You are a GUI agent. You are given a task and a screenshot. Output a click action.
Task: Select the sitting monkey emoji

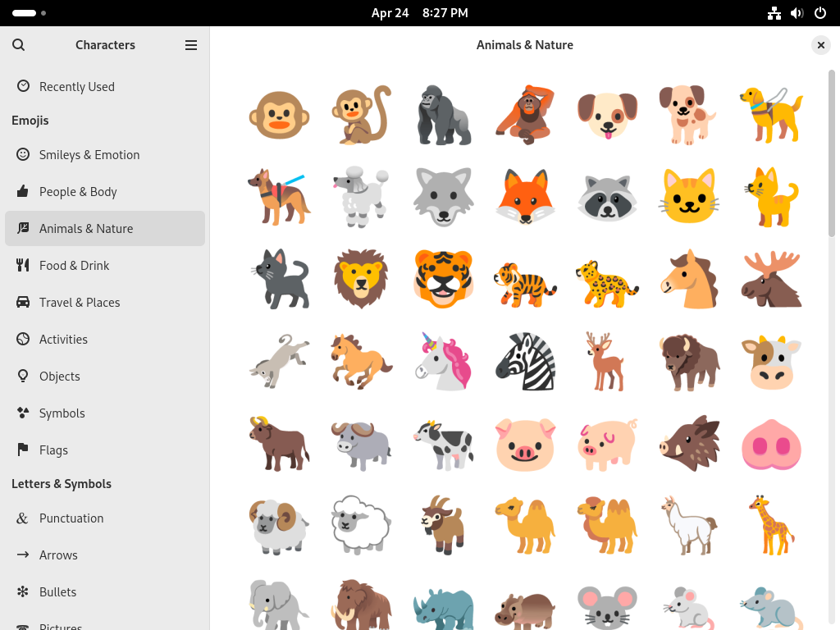click(x=361, y=115)
